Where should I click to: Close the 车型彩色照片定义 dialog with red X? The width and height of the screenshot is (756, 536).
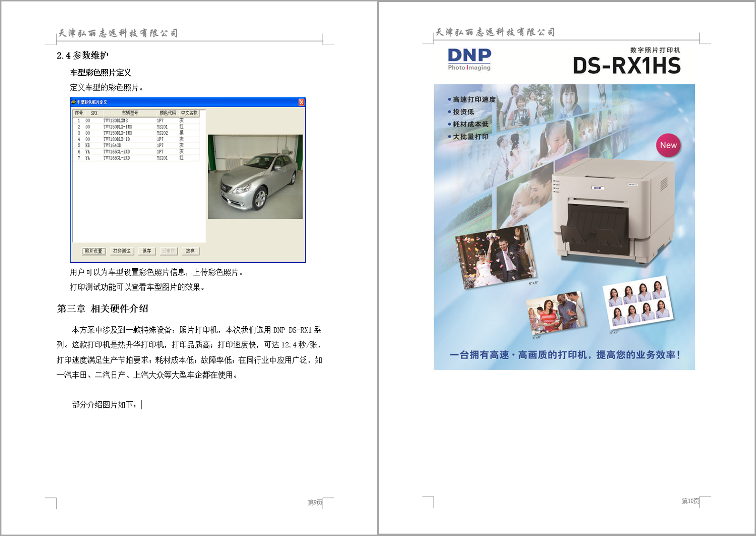coord(301,102)
